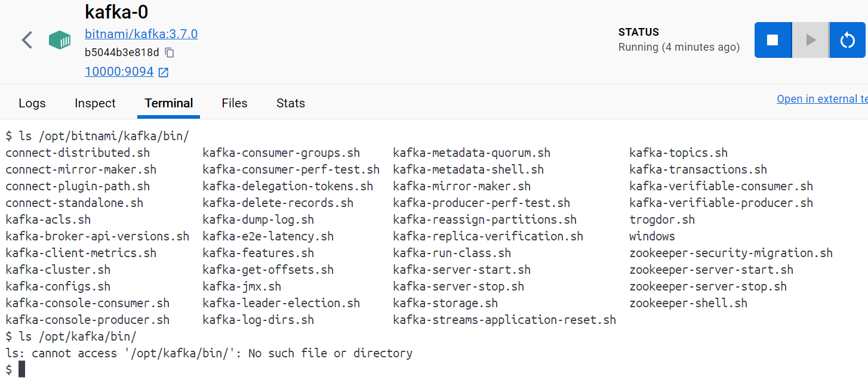
Task: Click kafka-server-stop.sh file name
Action: tap(458, 286)
